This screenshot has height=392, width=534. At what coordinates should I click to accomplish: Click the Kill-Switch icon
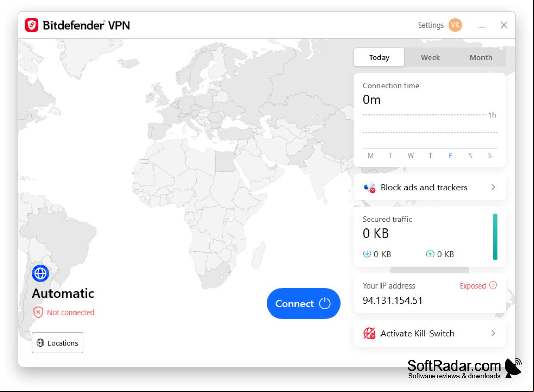(369, 333)
